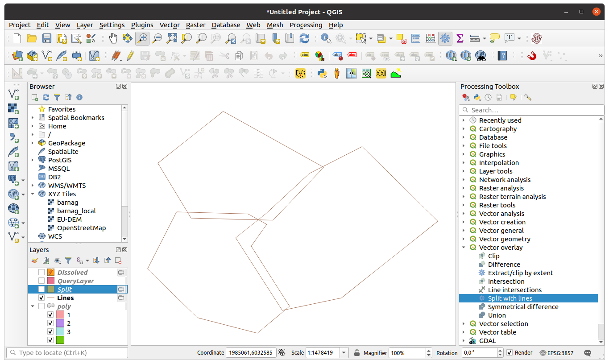Viewport: 609px width, 364px height.
Task: Hide the Lines layer
Action: pos(41,298)
